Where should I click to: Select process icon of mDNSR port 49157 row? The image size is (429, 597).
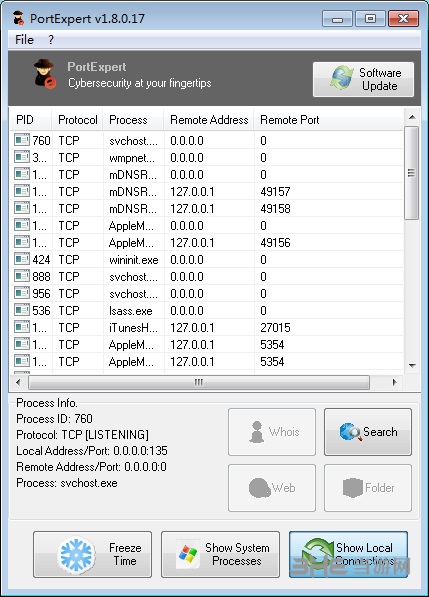point(22,191)
